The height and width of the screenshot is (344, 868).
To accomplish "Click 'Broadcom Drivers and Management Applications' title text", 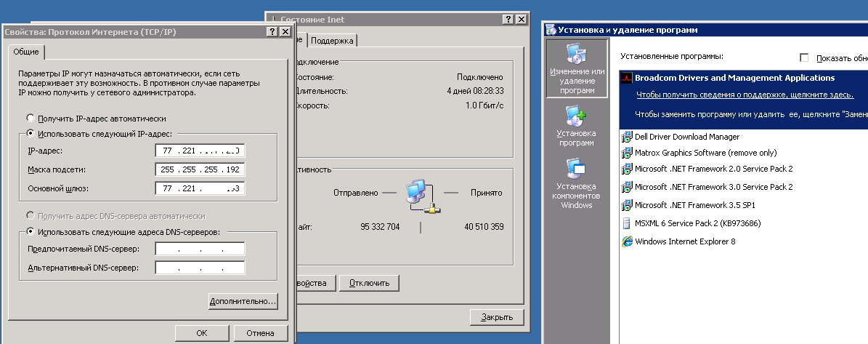I will tap(734, 78).
